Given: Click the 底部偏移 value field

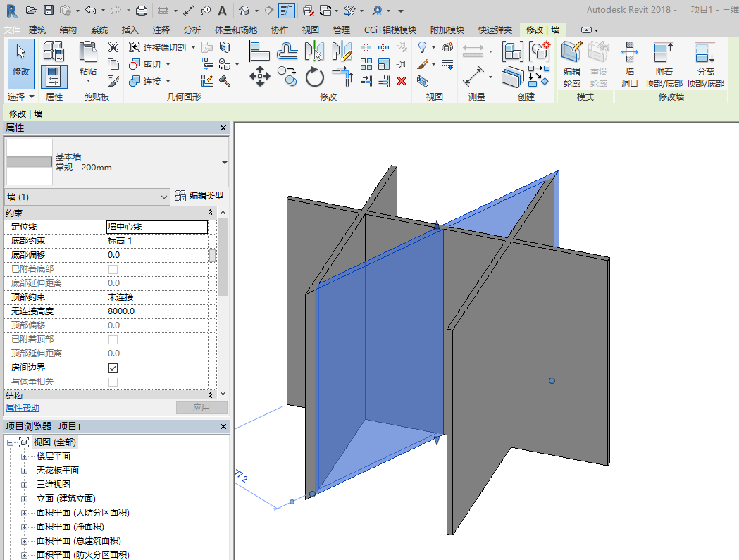Looking at the screenshot, I should 157,255.
